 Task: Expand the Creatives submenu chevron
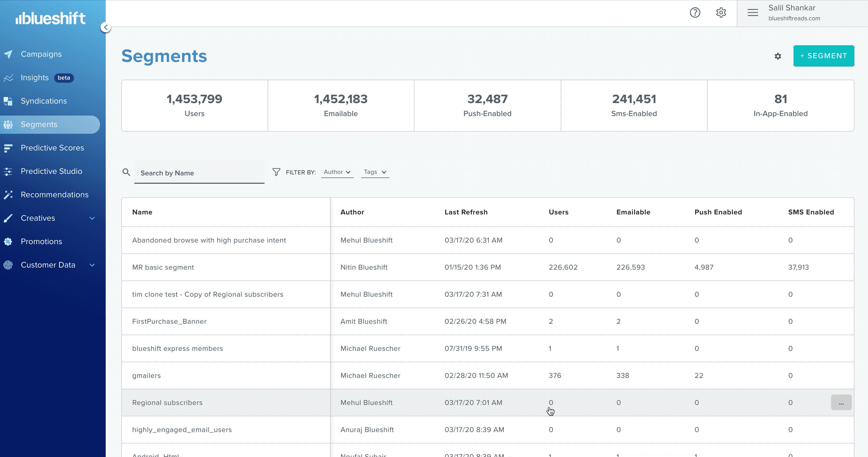point(92,218)
